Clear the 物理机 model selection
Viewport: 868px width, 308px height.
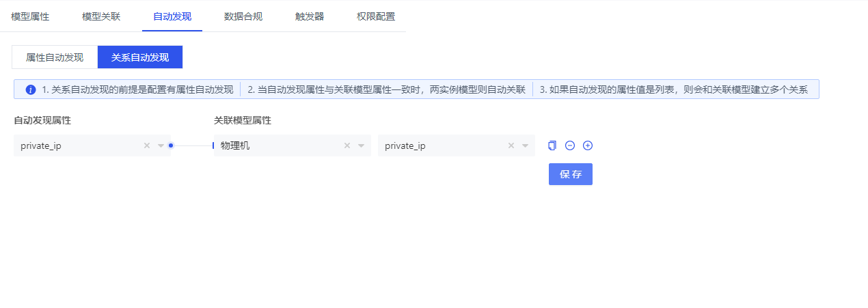click(x=347, y=145)
